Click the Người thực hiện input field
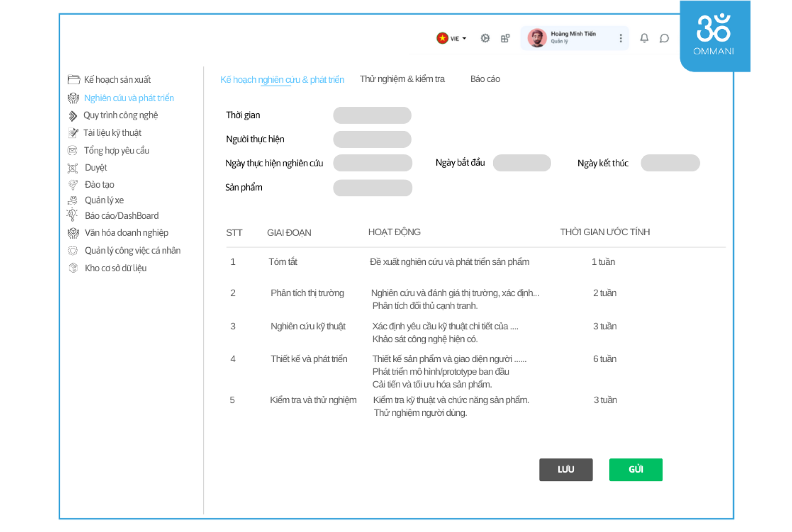The image size is (792, 532). (372, 139)
